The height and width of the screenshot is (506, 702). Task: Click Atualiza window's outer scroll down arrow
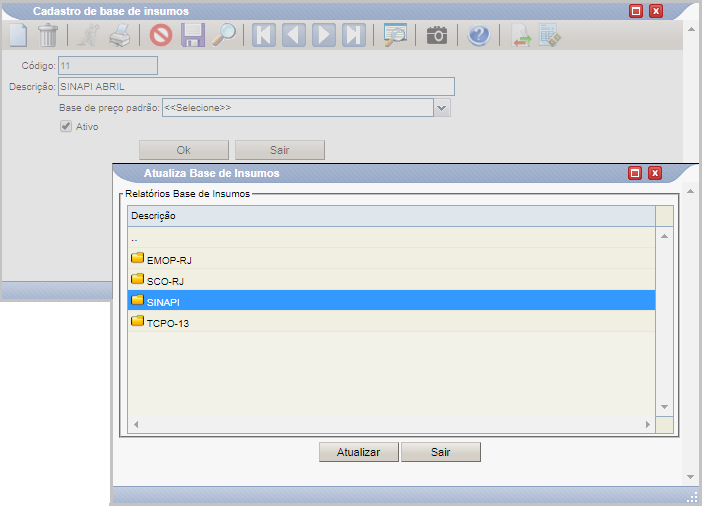pyautogui.click(x=690, y=477)
